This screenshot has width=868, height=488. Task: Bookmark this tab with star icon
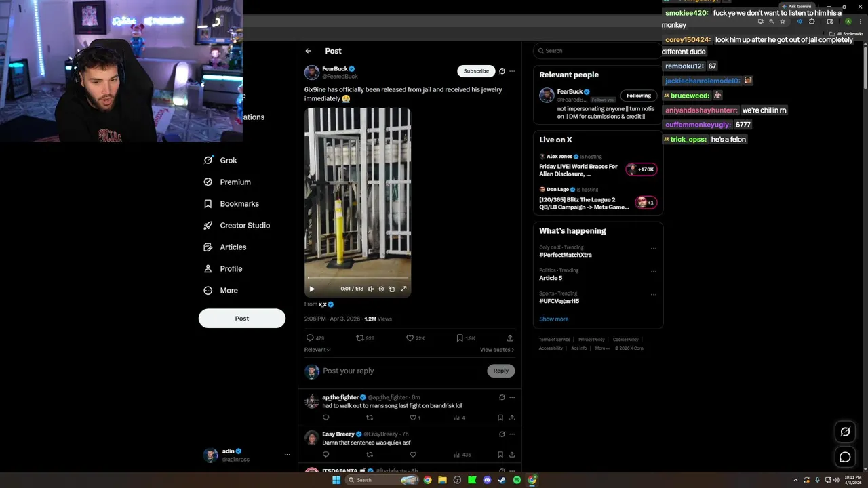[x=782, y=22]
